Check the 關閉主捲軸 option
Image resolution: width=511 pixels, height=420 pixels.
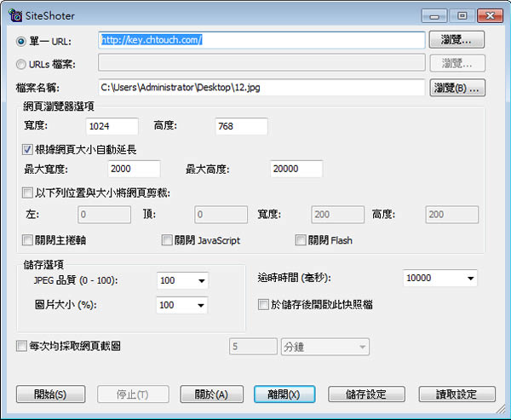coord(27,240)
